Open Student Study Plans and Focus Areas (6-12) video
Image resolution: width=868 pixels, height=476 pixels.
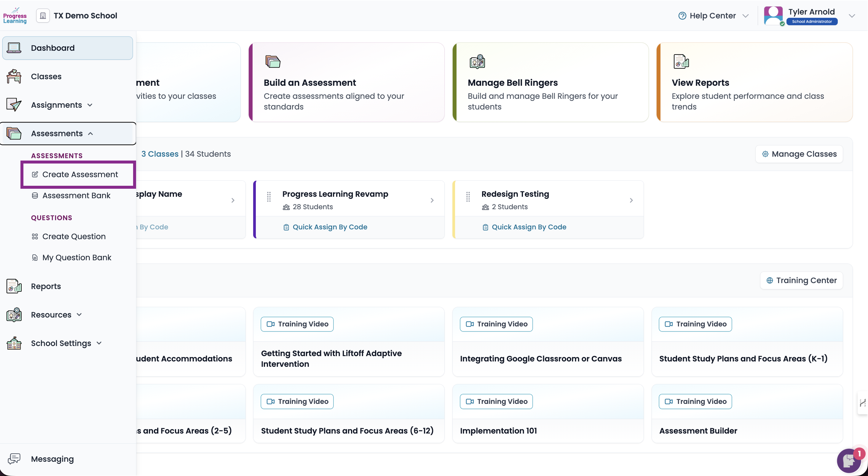pos(349,414)
